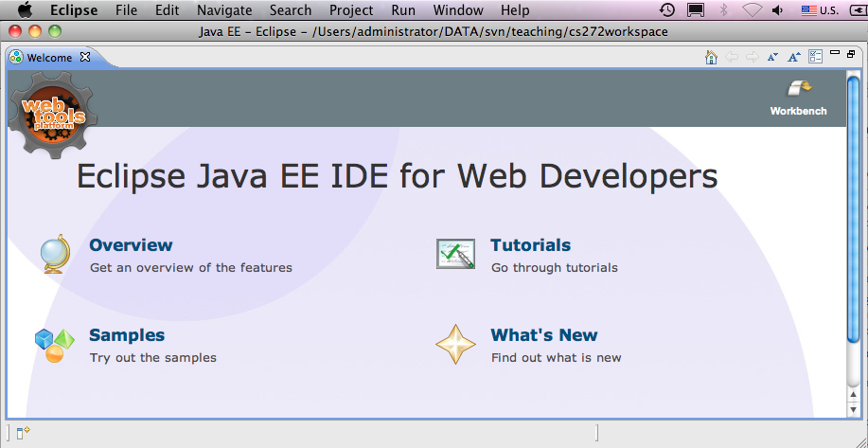Select the Welcome tab

click(x=49, y=57)
